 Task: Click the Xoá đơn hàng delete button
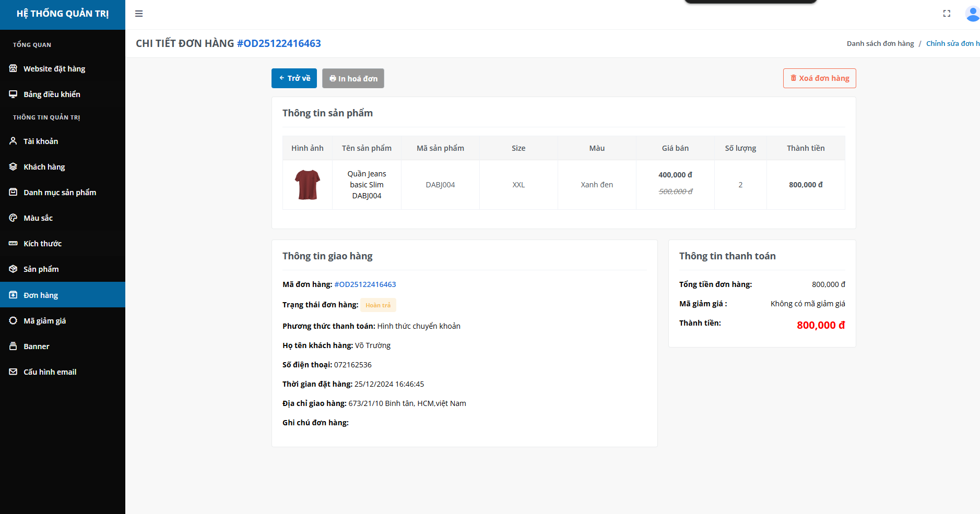(x=819, y=78)
